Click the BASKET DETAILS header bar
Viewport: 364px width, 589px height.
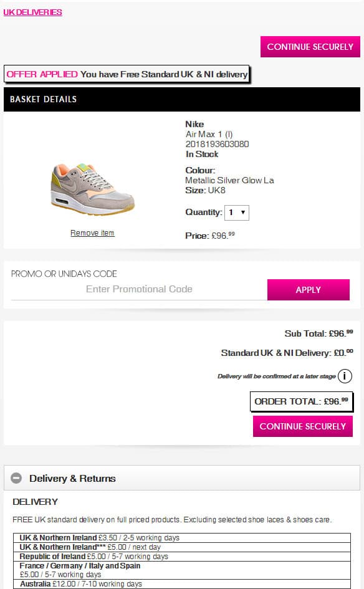tap(182, 99)
